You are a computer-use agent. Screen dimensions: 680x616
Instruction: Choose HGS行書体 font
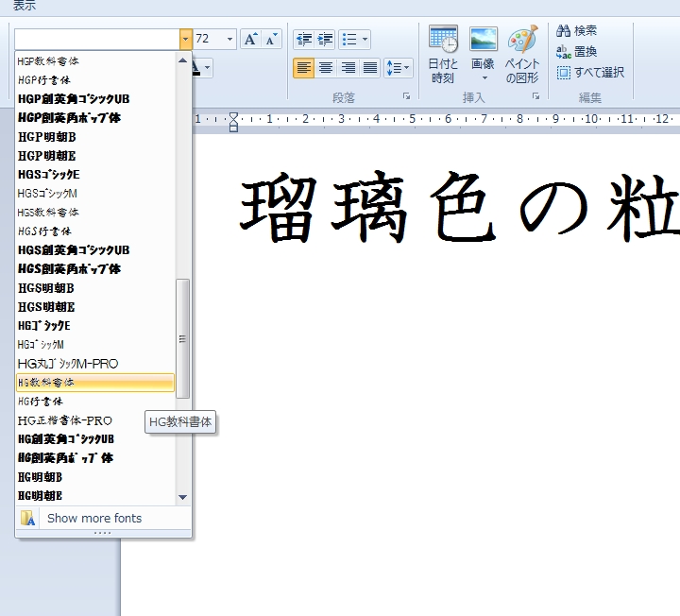95,231
